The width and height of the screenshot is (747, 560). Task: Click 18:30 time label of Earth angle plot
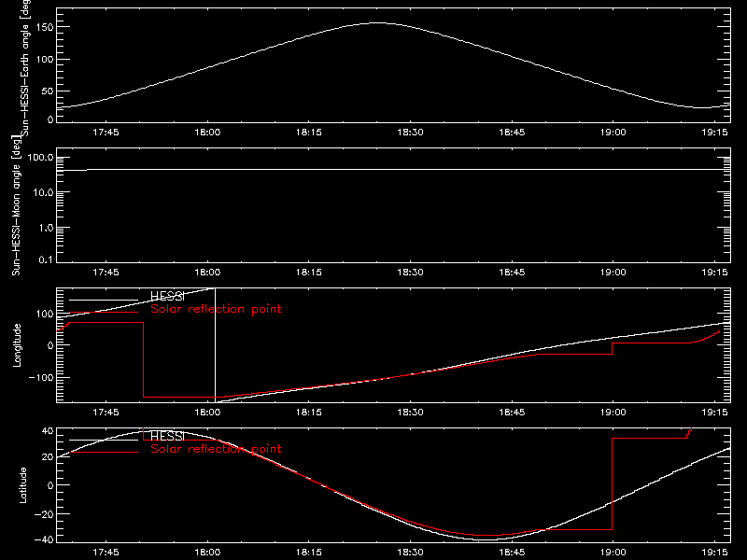pyautogui.click(x=410, y=133)
